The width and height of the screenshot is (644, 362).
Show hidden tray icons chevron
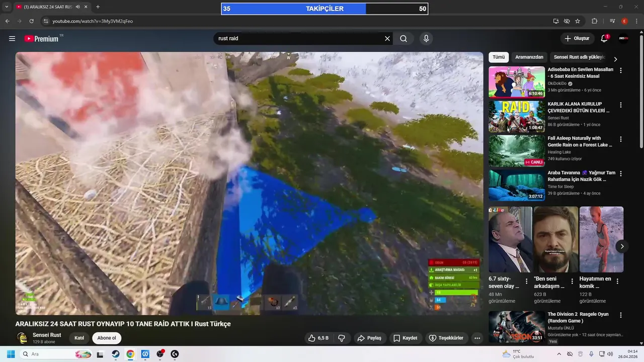point(558,354)
